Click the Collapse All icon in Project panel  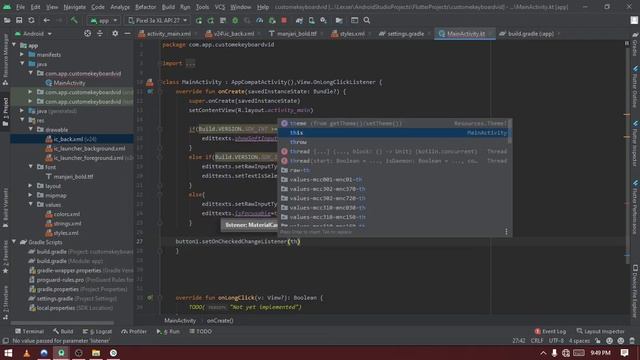tap(100, 33)
